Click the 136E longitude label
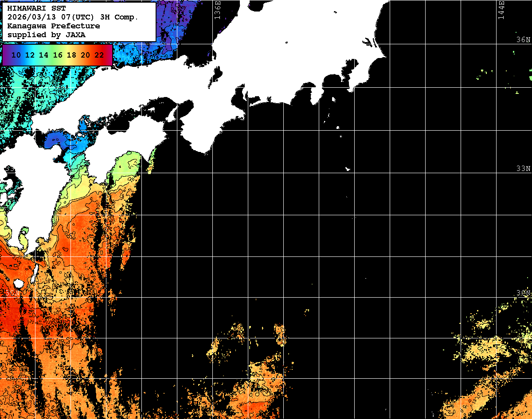The width and height of the screenshot is (532, 419). [217, 10]
